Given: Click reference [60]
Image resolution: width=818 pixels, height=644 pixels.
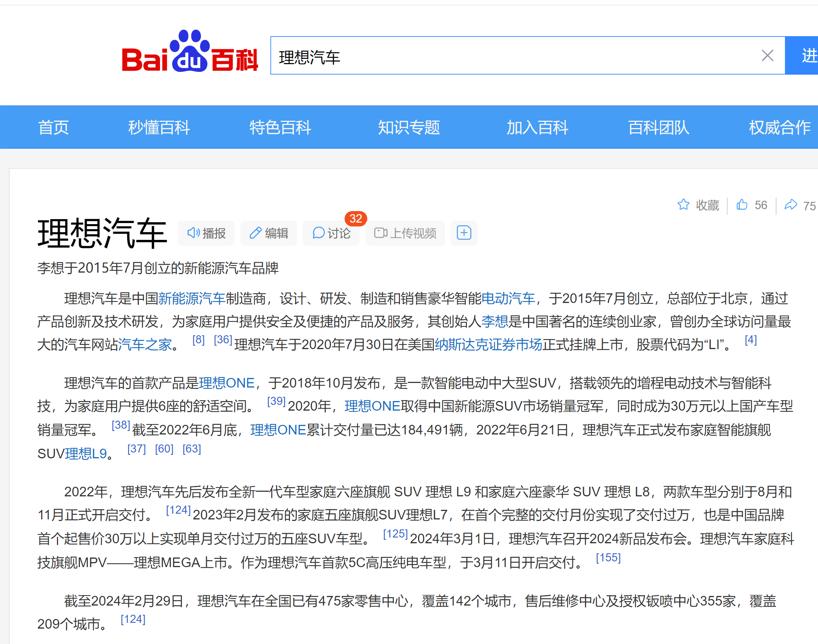Looking at the screenshot, I should (x=164, y=449).
